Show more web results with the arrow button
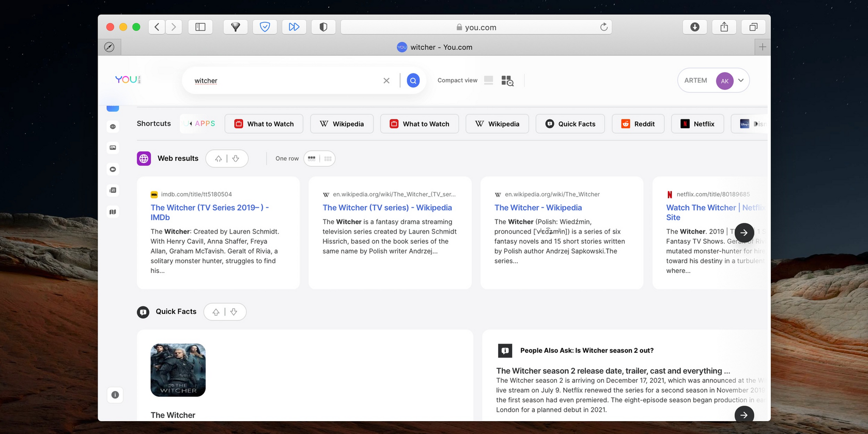 pos(744,233)
